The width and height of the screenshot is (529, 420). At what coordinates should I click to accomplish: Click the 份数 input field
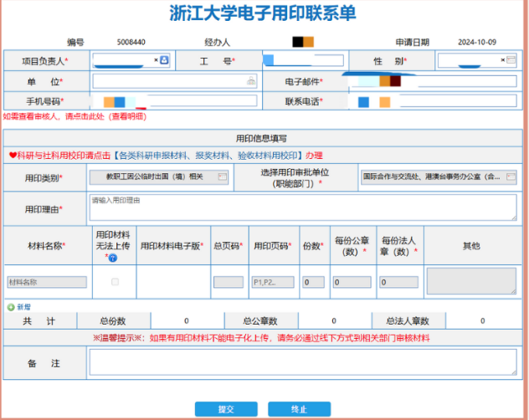pyautogui.click(x=313, y=283)
